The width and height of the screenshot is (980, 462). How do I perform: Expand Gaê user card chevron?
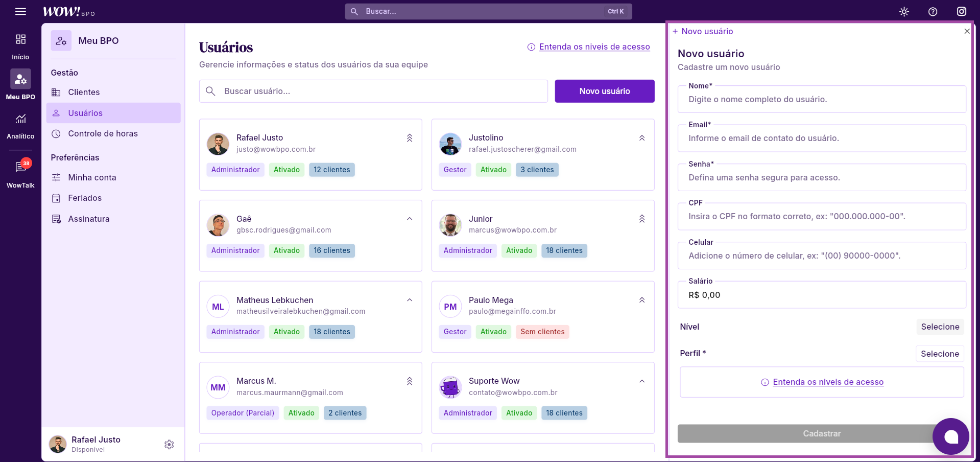[410, 219]
